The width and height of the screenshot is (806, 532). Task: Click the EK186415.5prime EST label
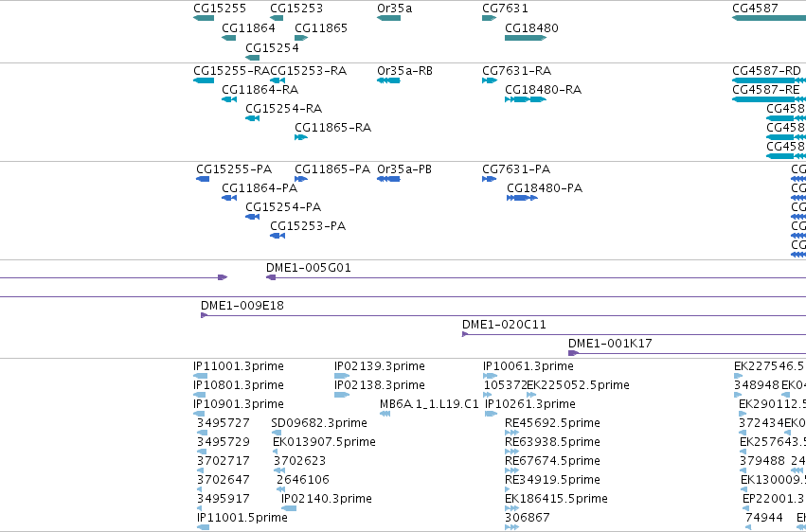click(x=556, y=499)
